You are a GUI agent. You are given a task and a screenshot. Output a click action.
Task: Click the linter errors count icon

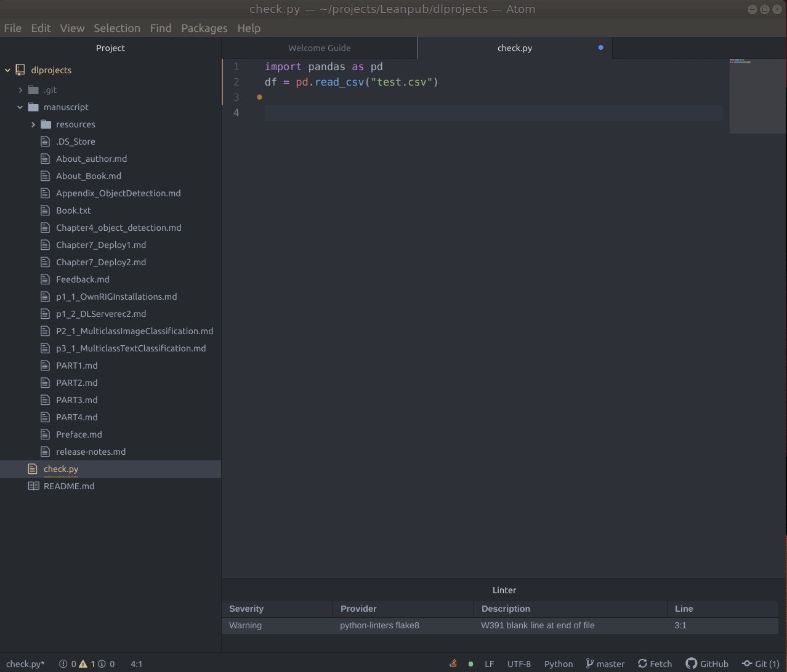tap(63, 664)
